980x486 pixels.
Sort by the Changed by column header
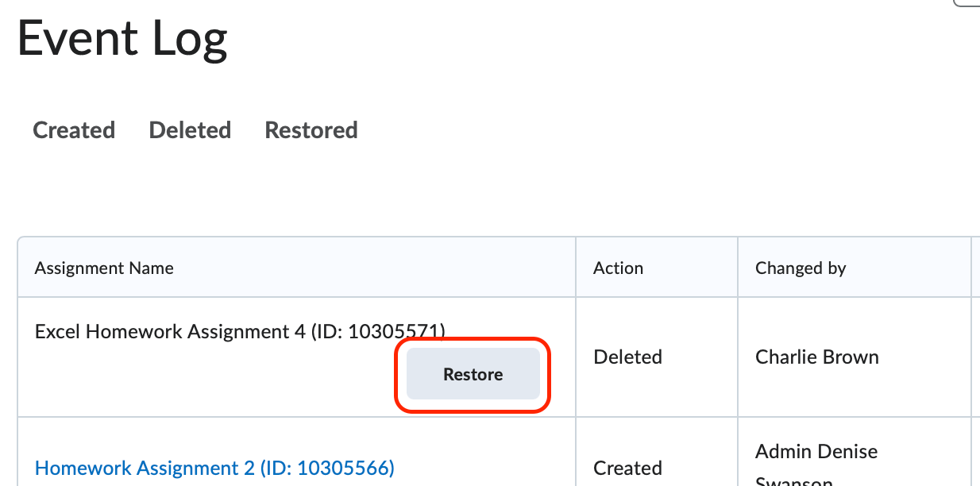point(801,268)
